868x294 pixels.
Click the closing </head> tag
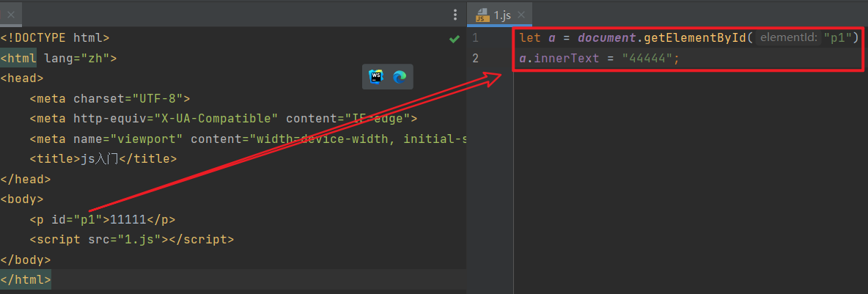click(26, 179)
